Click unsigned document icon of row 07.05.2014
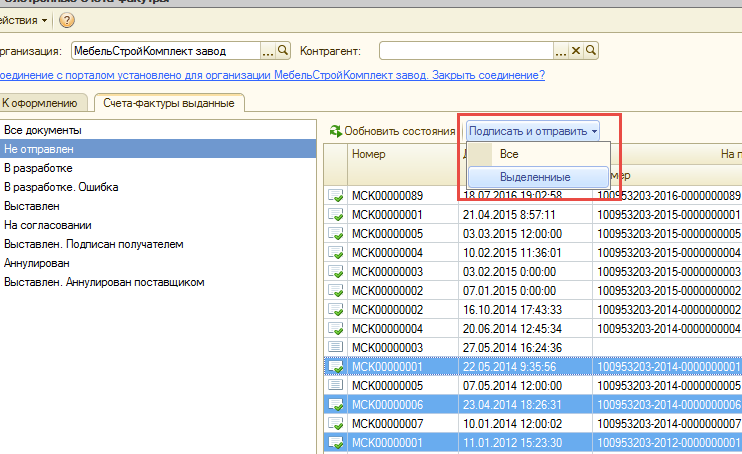742x454 pixels. 336,385
